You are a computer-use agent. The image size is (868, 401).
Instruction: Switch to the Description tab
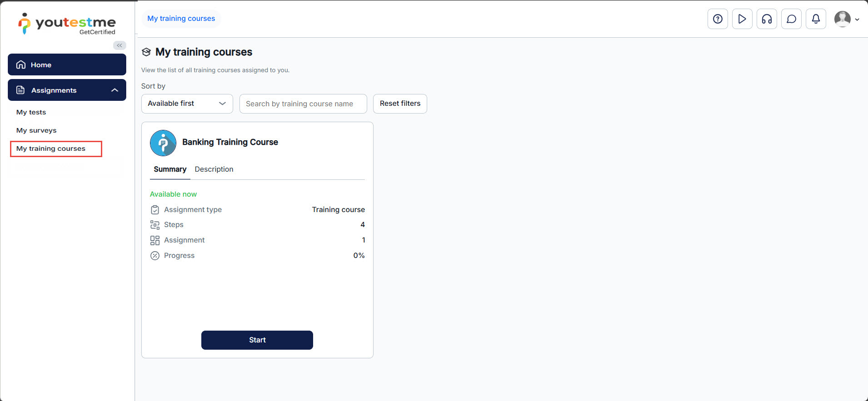click(x=214, y=169)
